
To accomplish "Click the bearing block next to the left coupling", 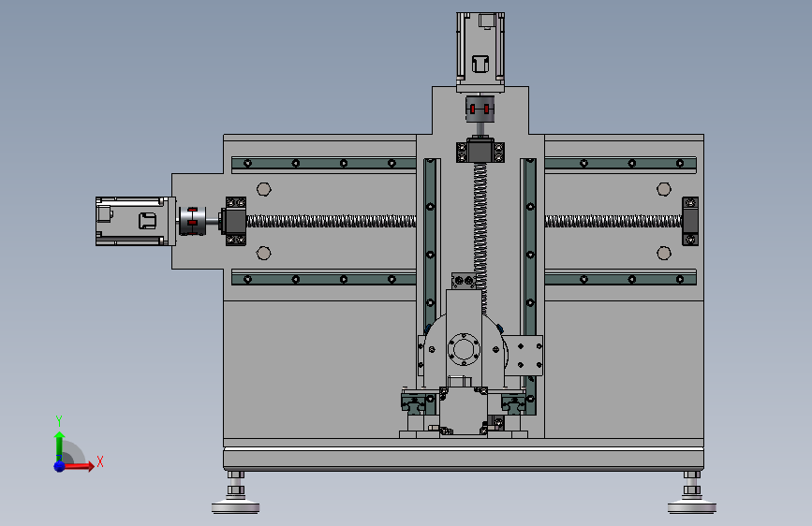I will (234, 221).
